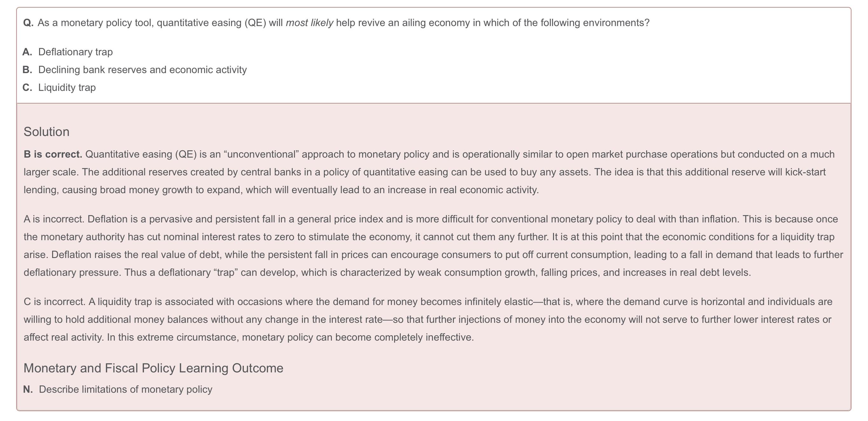Viewport: 868px width, 421px height.
Task: Click the question text about quantitative easing
Action: click(343, 23)
